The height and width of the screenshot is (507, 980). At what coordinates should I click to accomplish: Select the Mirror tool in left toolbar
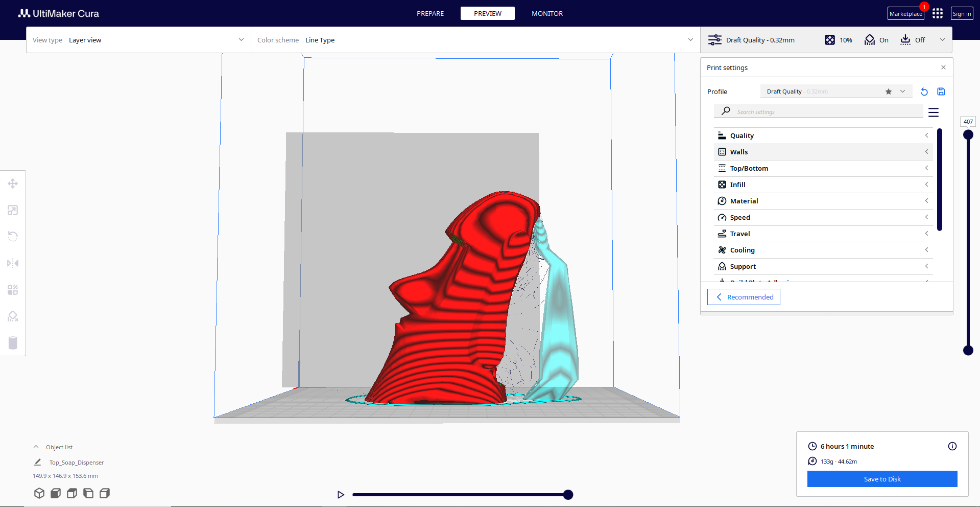pos(13,263)
